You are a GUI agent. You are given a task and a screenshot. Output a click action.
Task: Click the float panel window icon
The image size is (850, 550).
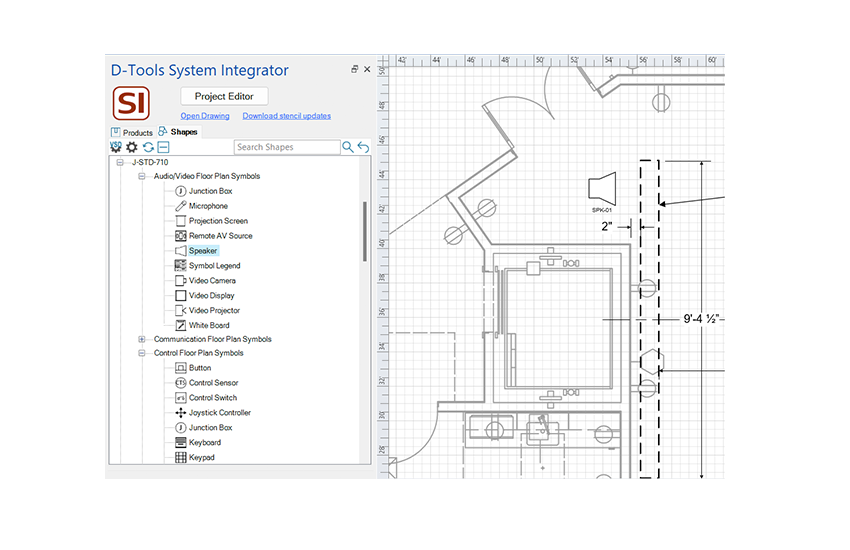(355, 69)
